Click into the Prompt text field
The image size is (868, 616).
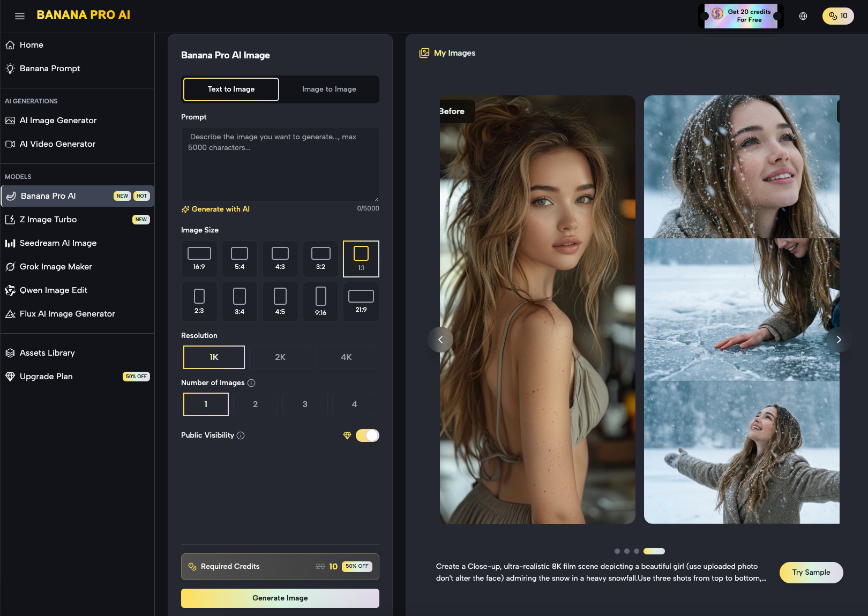[280, 164]
